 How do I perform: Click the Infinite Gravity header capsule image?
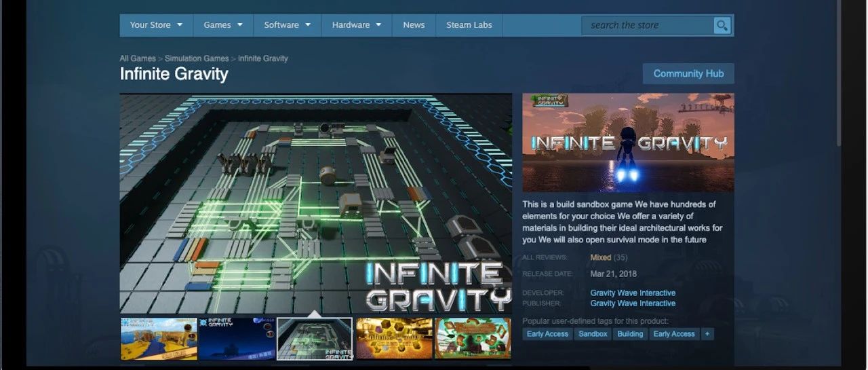click(628, 143)
